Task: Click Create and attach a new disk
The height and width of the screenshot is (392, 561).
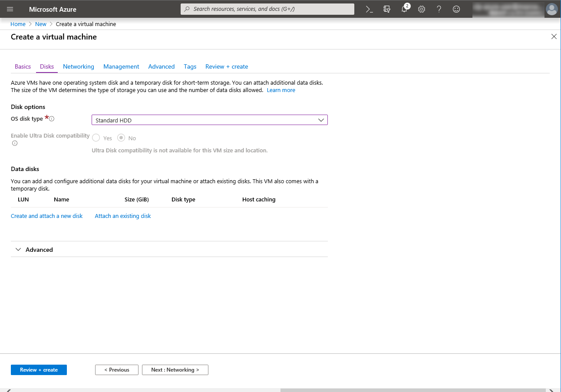Action: coord(46,216)
